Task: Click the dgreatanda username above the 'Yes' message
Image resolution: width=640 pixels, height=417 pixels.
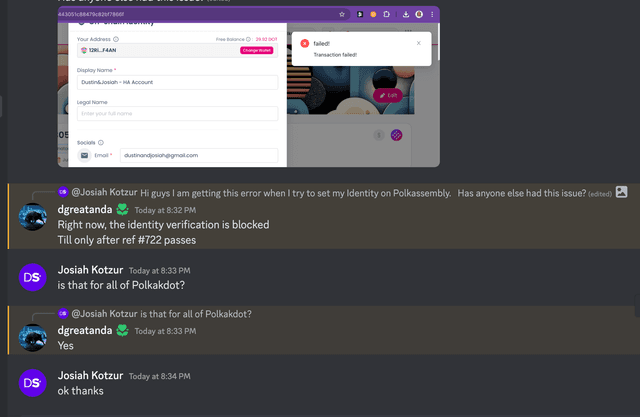Action: pyautogui.click(x=84, y=330)
